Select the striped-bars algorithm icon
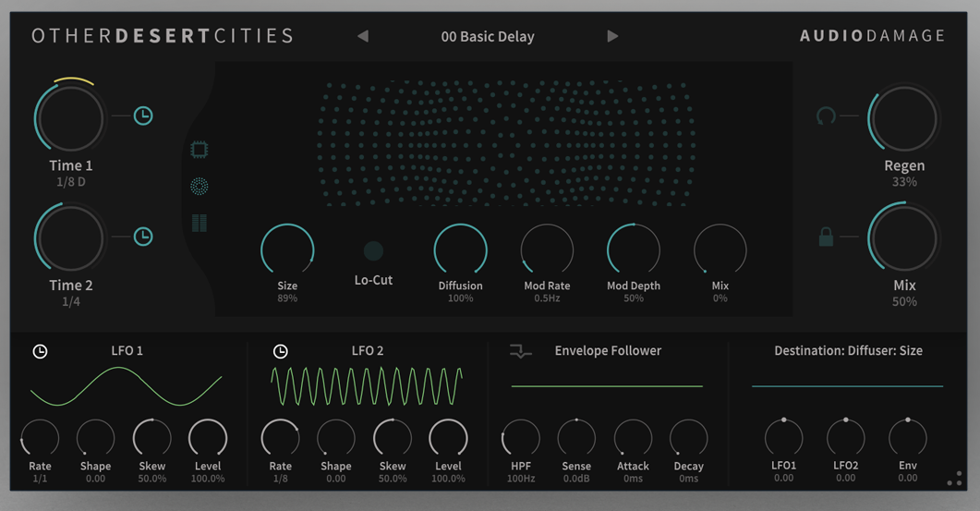The width and height of the screenshot is (980, 511). 200,223
